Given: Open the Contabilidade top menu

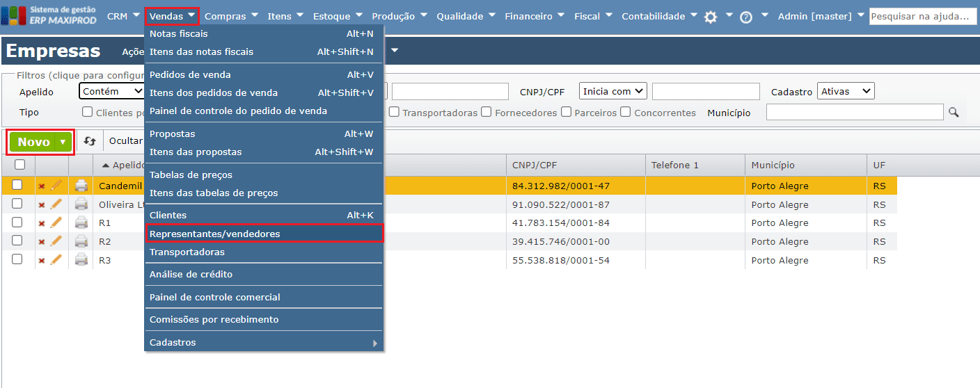Looking at the screenshot, I should click(x=659, y=17).
